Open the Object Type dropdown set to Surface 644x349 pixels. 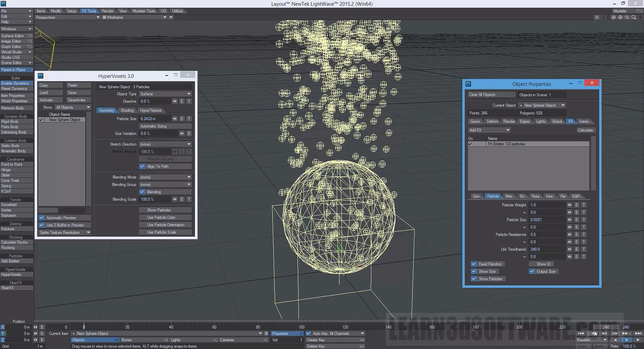pyautogui.click(x=165, y=94)
